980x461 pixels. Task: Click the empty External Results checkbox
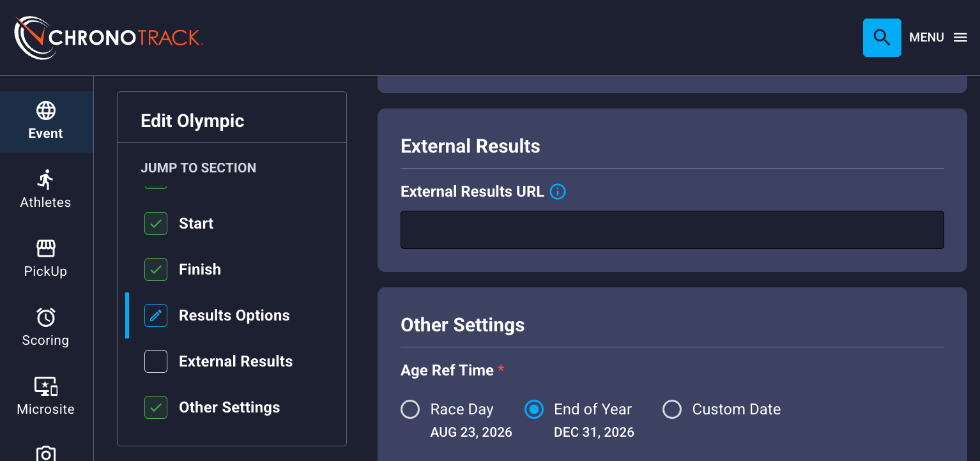pyautogui.click(x=156, y=361)
